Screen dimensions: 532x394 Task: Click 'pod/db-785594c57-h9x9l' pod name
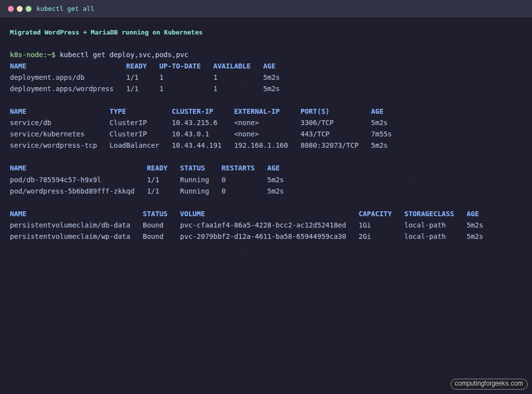pos(55,180)
